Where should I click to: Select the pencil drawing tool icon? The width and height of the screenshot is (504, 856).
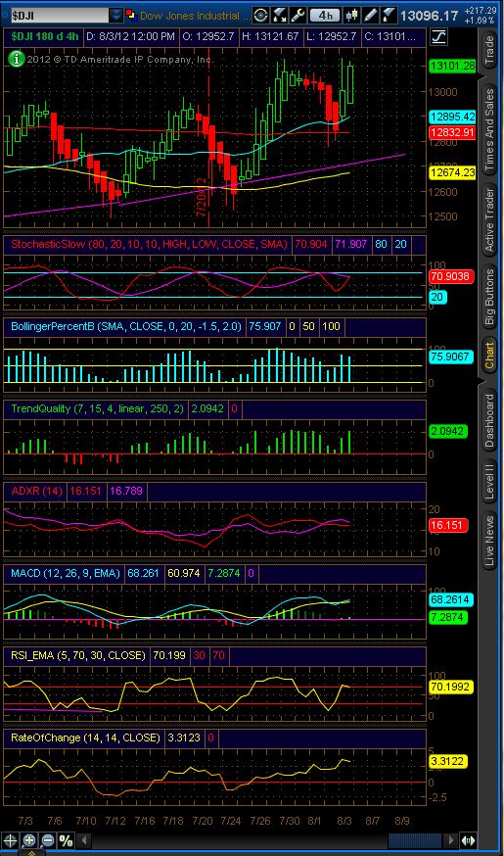point(370,15)
